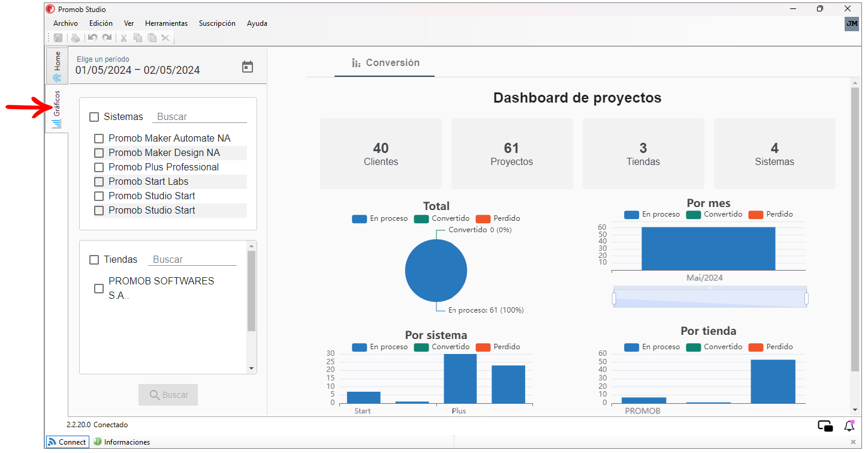The width and height of the screenshot is (868, 453).
Task: Click the Promob Studio logo in the title bar
Action: (50, 8)
